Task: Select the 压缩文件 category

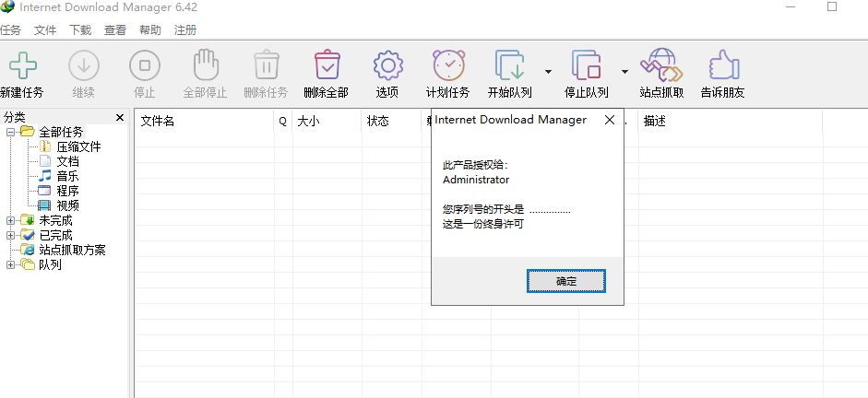Action: [x=78, y=147]
